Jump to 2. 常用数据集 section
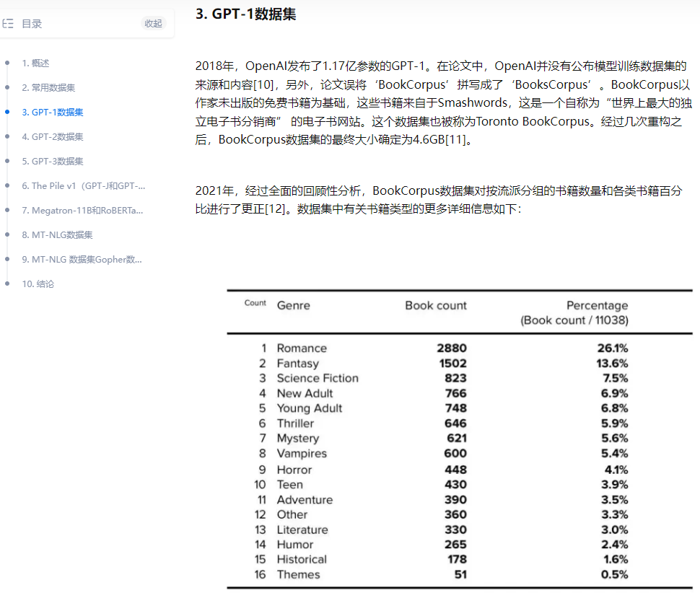 click(48, 87)
